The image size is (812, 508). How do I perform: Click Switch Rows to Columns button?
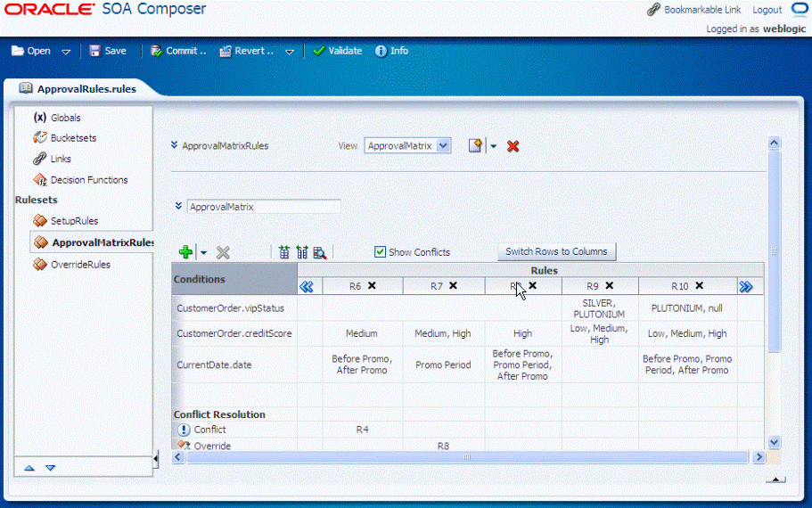[557, 251]
